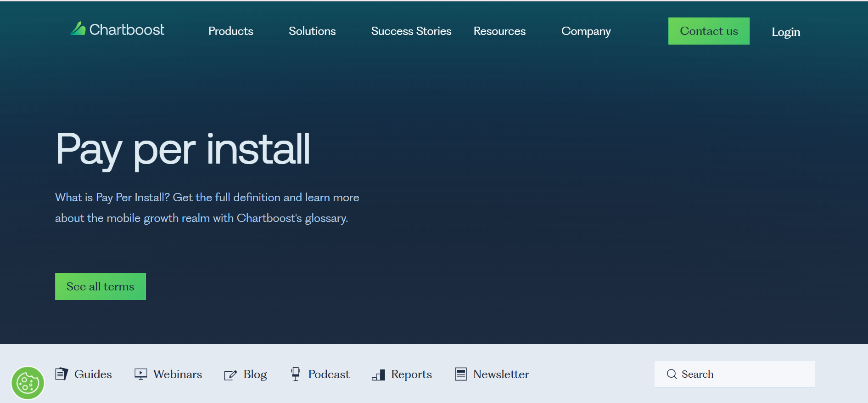Open the Reports link
This screenshot has height=403, width=868.
pos(412,375)
